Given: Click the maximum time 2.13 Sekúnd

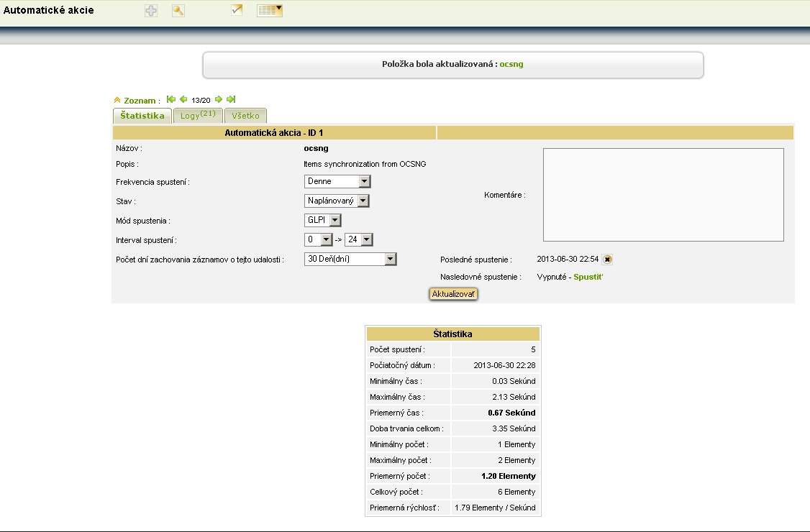Looking at the screenshot, I should click(x=514, y=397).
